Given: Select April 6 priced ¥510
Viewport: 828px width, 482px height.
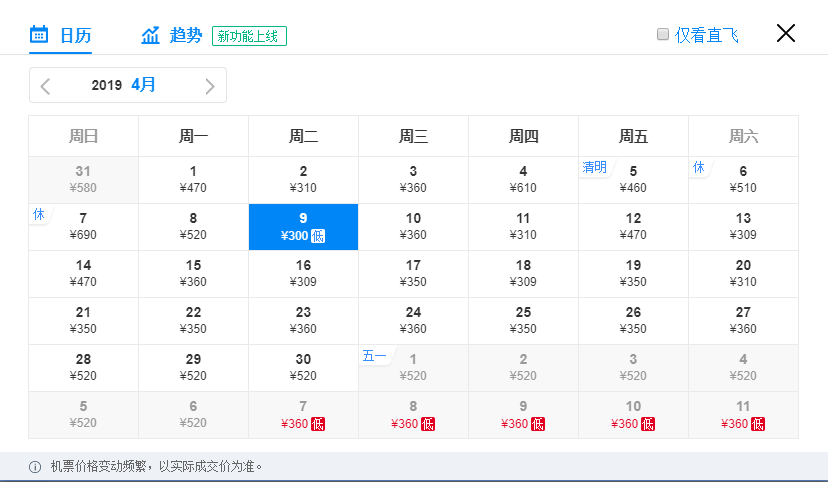Looking at the screenshot, I should (x=744, y=180).
